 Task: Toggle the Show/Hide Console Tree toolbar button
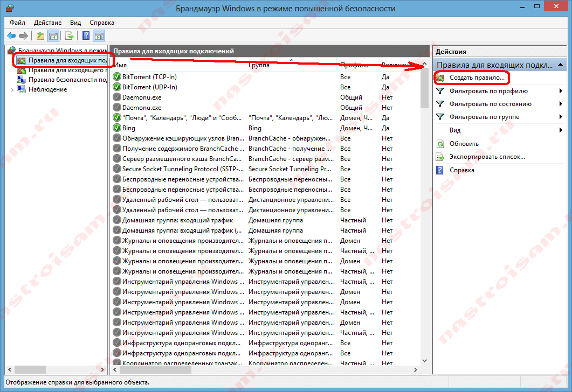53,36
